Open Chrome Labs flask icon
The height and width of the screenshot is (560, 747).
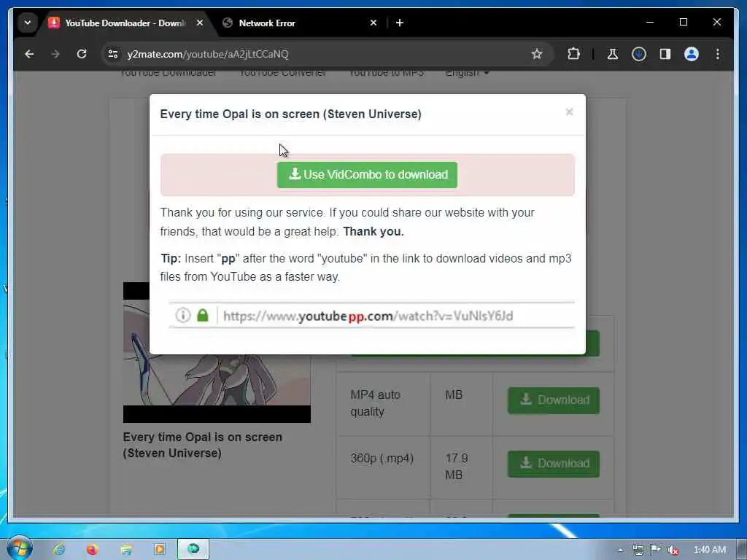tap(613, 54)
